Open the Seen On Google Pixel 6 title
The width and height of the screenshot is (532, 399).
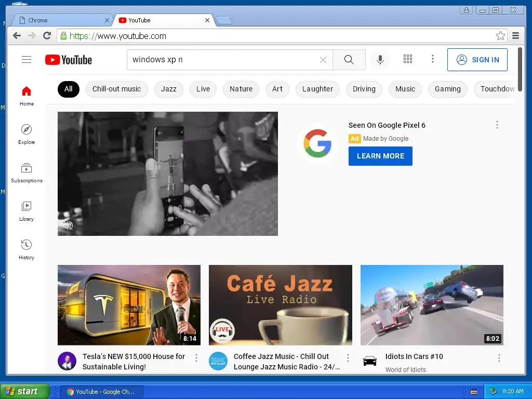click(x=387, y=125)
